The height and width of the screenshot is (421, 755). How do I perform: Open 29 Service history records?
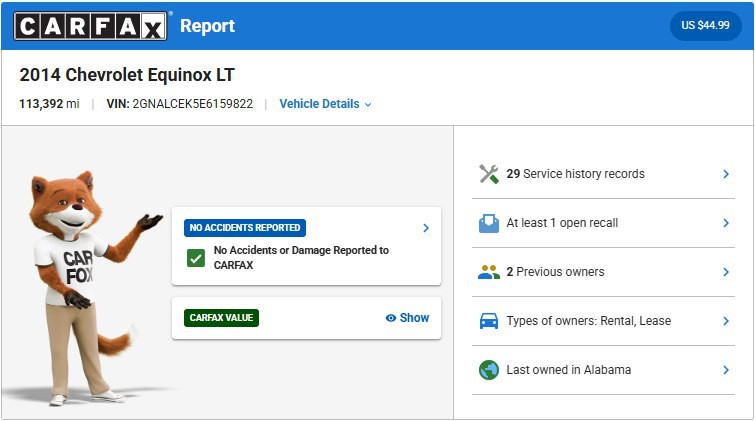coord(603,174)
